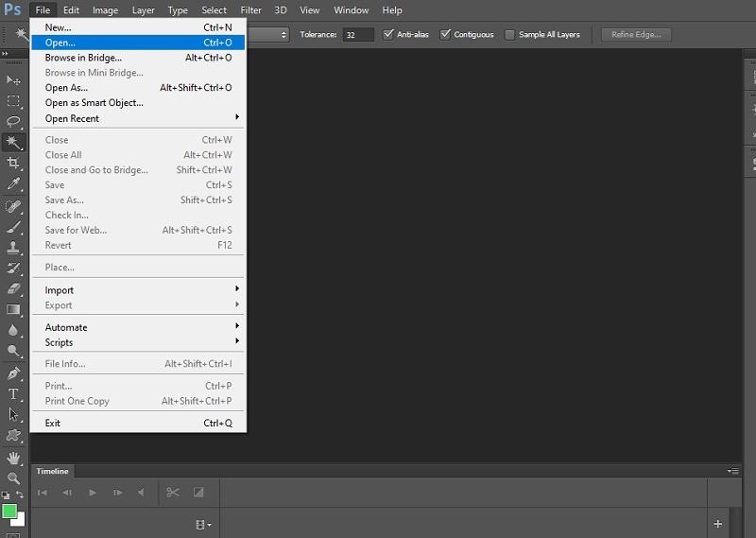Select the Magic Wand tool in toolbox
Image resolution: width=756 pixels, height=538 pixels.
click(x=13, y=142)
